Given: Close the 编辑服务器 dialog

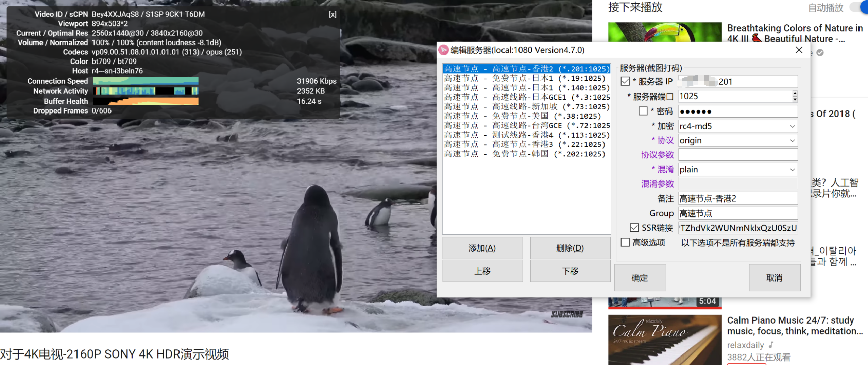Looking at the screenshot, I should (799, 50).
